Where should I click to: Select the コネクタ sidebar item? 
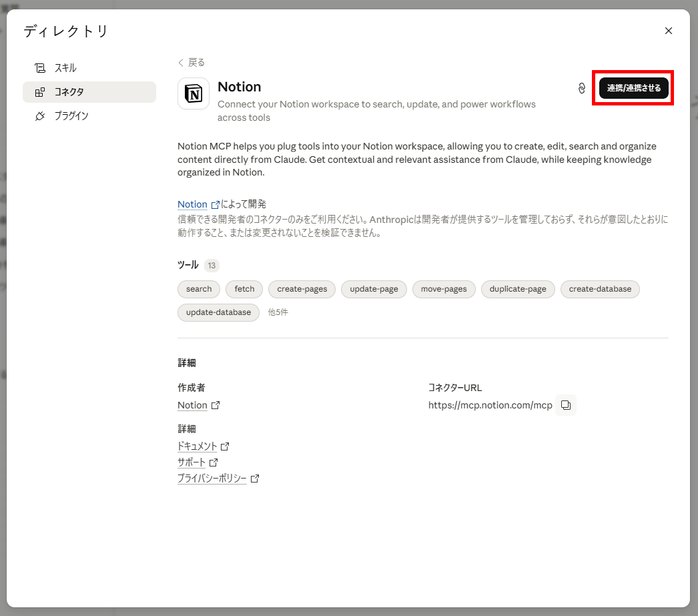point(89,92)
